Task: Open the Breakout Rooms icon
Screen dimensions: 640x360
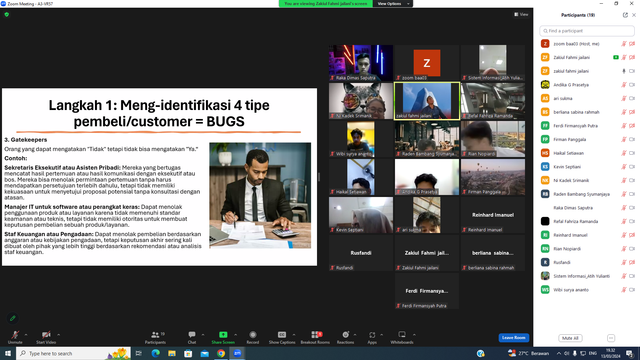Action: pos(315,335)
